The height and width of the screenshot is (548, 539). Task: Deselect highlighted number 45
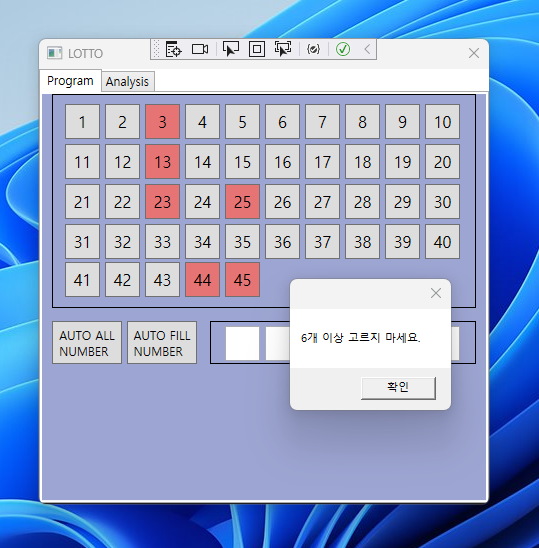pyautogui.click(x=242, y=280)
